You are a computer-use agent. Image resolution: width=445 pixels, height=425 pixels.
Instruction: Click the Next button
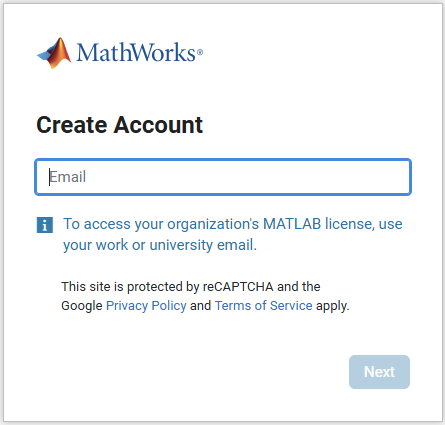(x=379, y=372)
